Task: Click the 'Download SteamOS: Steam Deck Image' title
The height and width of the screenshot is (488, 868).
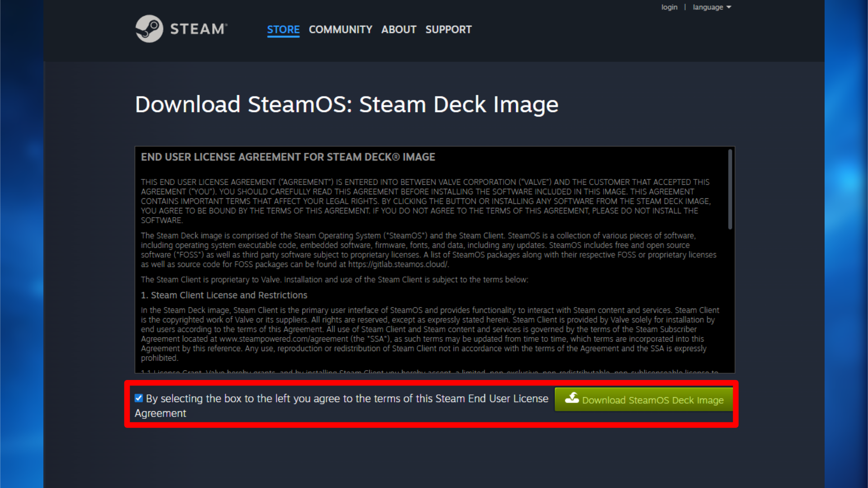Action: [346, 104]
